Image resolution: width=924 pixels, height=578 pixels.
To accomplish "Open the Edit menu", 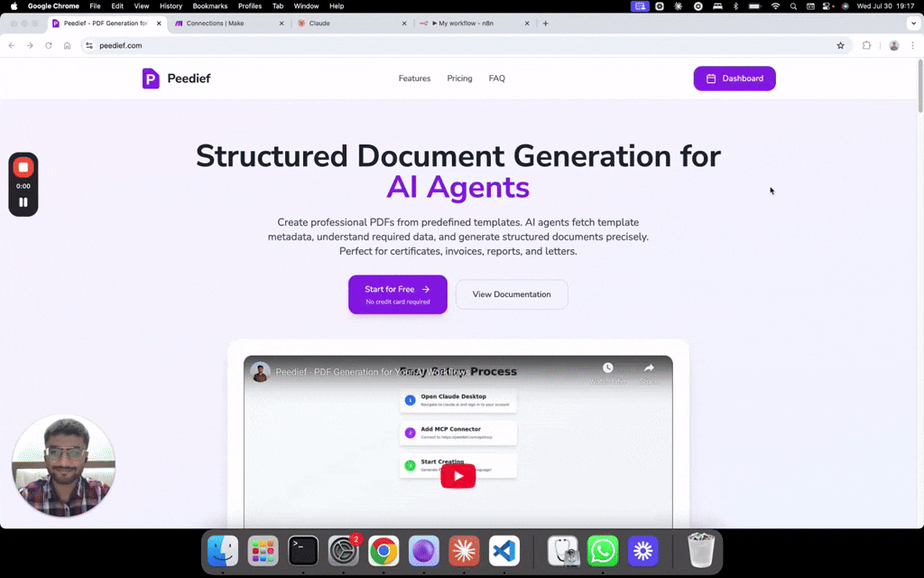I will pyautogui.click(x=117, y=6).
